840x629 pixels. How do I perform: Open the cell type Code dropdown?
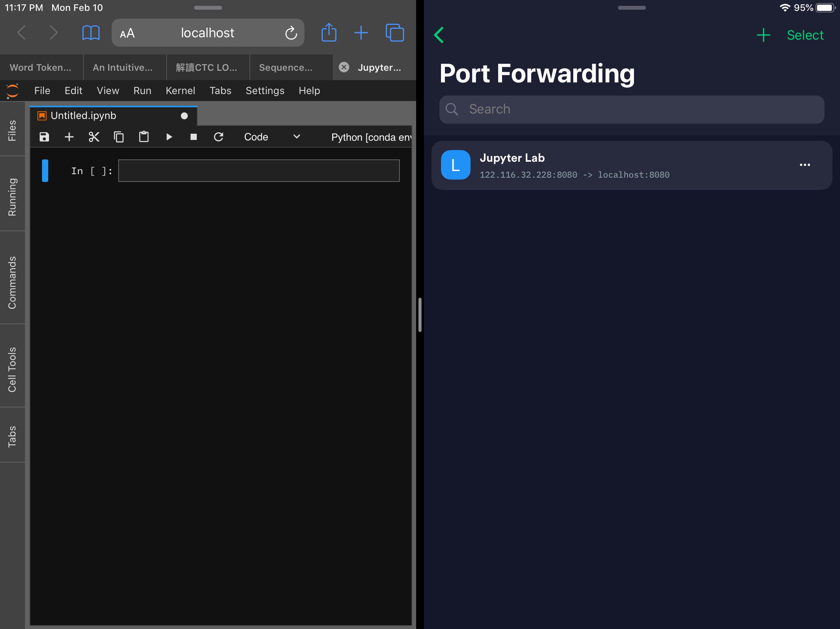272,137
